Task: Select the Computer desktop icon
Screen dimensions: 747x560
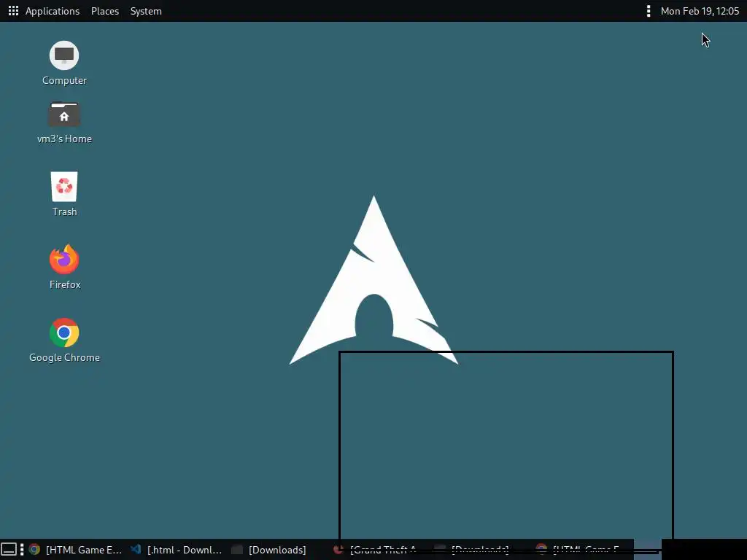Action: point(64,64)
